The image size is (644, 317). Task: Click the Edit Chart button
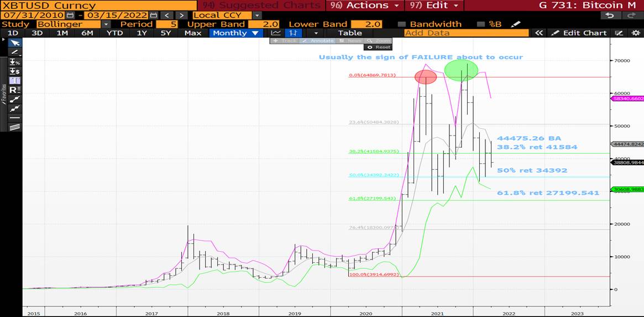pyautogui.click(x=579, y=33)
